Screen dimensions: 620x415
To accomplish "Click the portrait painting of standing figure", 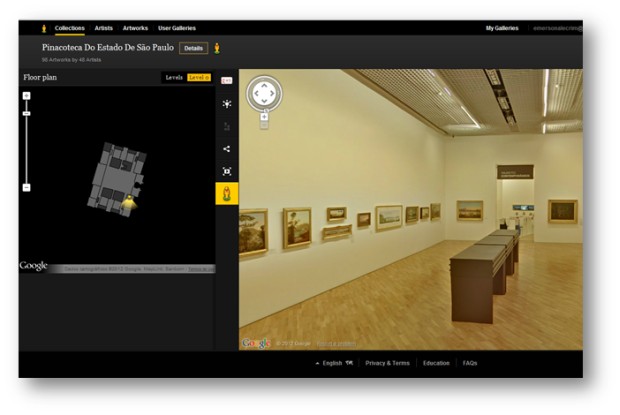I will 297,228.
